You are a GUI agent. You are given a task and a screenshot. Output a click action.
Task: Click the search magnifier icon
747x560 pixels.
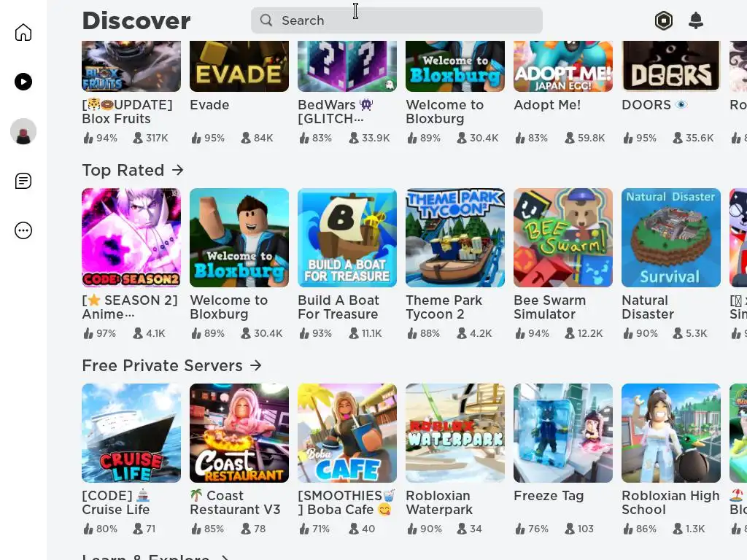(x=266, y=20)
